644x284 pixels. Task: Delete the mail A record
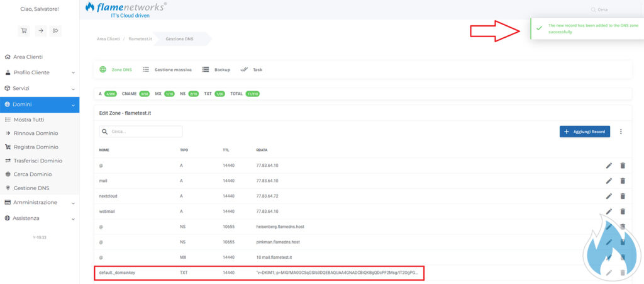(x=623, y=181)
